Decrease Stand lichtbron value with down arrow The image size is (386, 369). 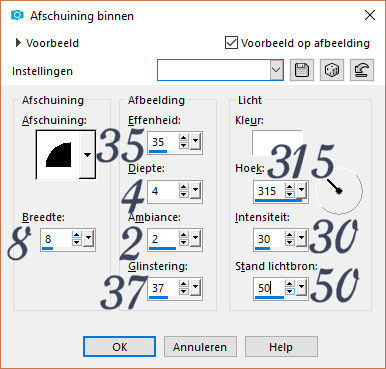(x=290, y=291)
